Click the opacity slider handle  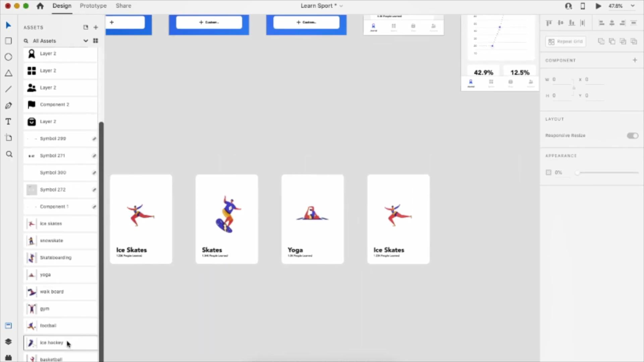577,173
